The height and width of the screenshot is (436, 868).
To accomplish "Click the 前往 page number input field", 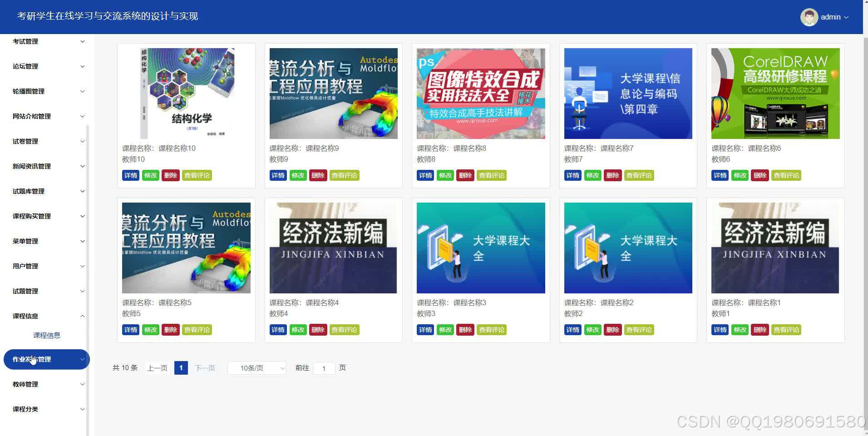I will pyautogui.click(x=324, y=368).
